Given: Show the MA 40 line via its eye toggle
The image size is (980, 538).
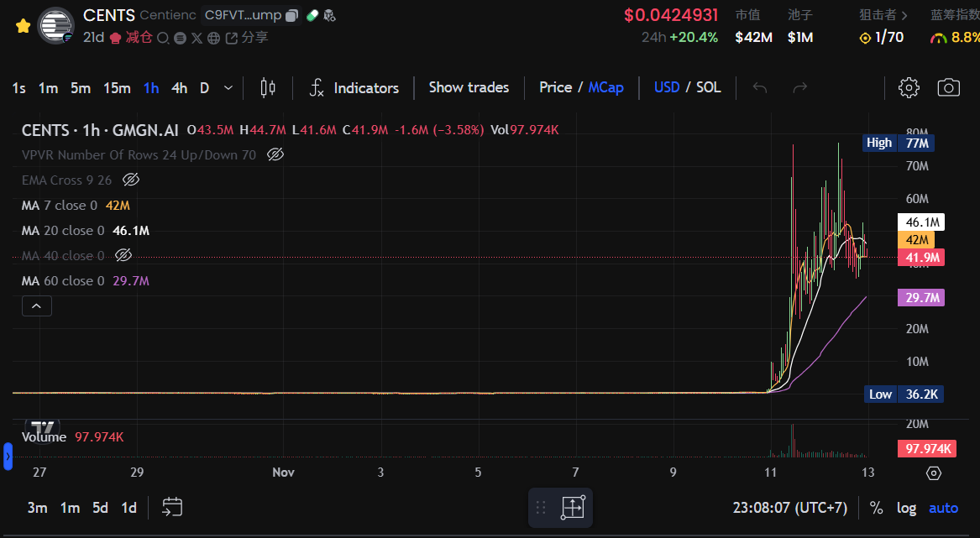Looking at the screenshot, I should tap(123, 255).
